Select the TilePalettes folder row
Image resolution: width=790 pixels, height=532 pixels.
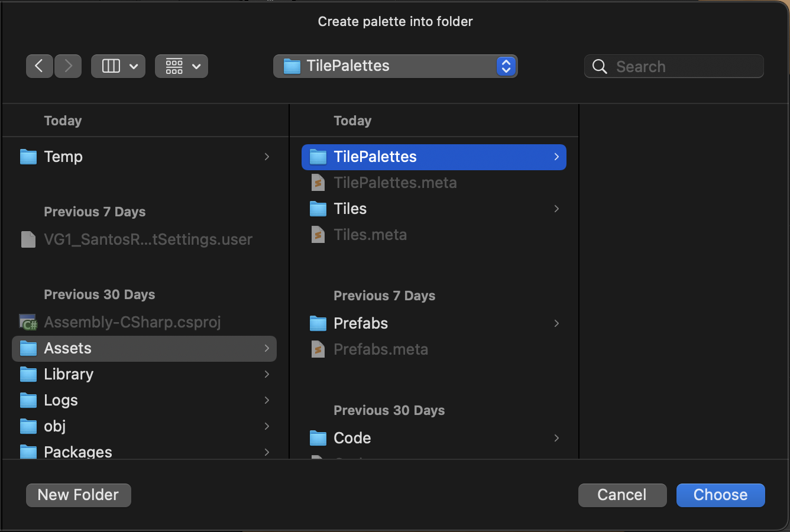(x=433, y=157)
